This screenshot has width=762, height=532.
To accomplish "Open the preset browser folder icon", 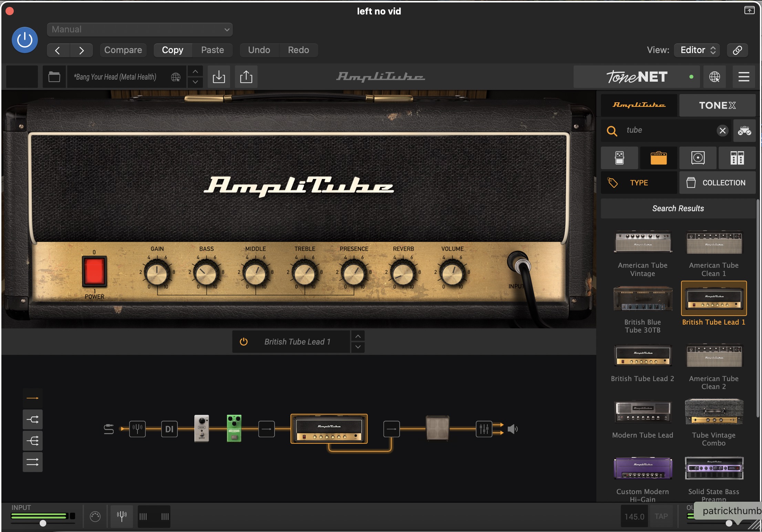I will pyautogui.click(x=54, y=76).
